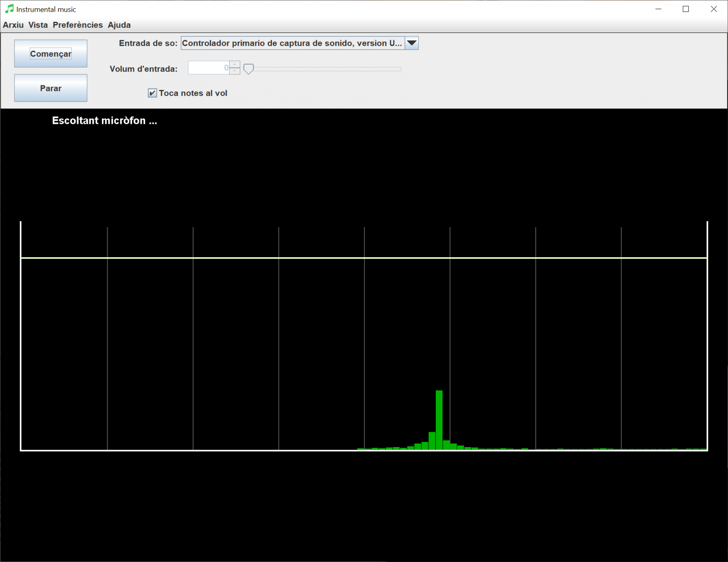Open the sound input dropdown arrow
The width and height of the screenshot is (728, 562).
(x=412, y=43)
